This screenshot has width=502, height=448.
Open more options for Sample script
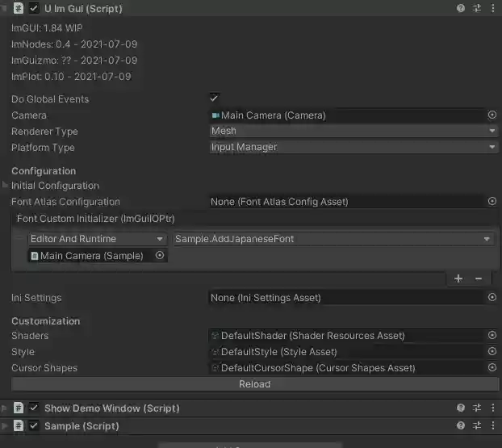point(492,425)
